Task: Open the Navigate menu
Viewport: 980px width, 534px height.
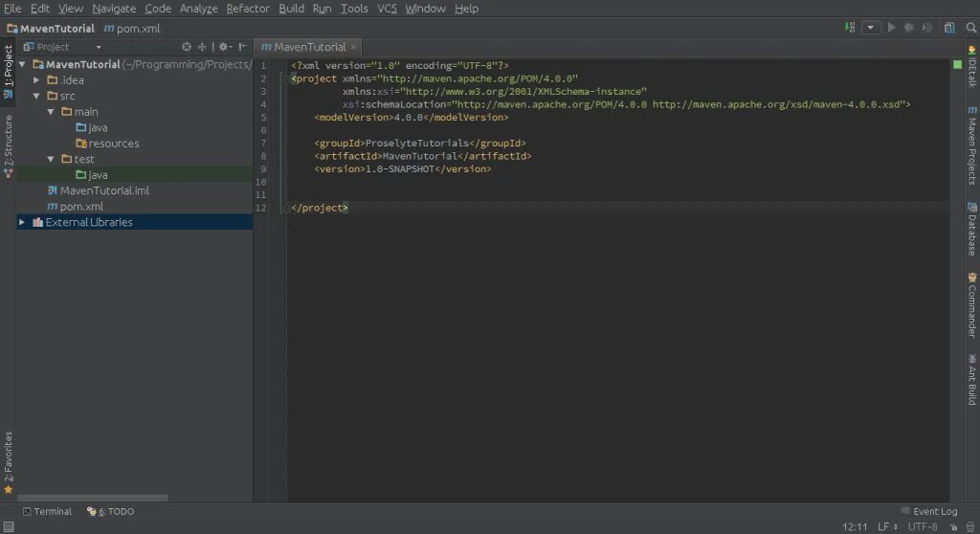Action: pos(114,9)
